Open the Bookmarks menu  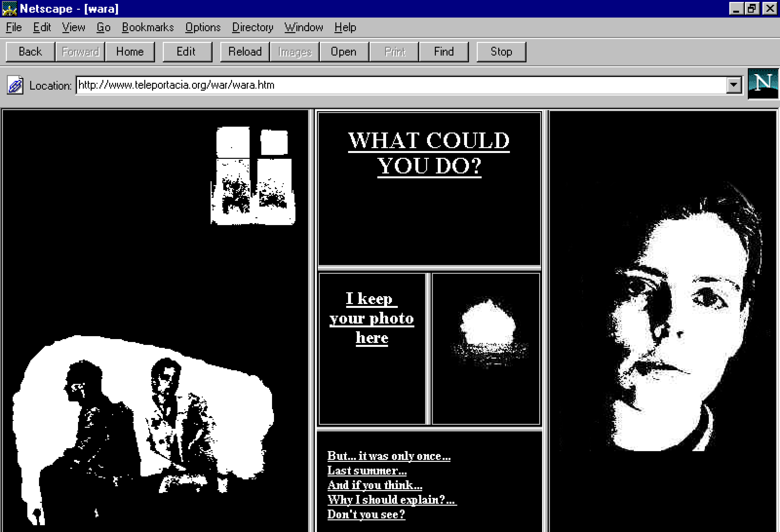[x=148, y=28]
